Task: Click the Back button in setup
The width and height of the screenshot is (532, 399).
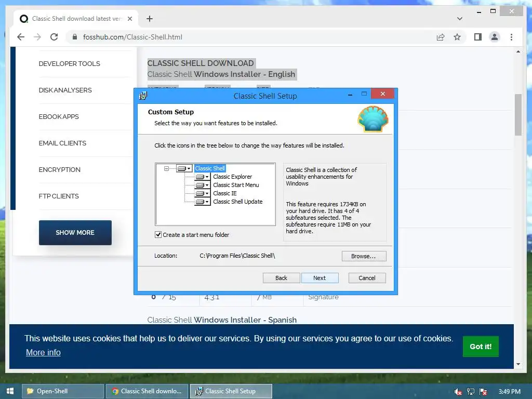Action: (281, 278)
